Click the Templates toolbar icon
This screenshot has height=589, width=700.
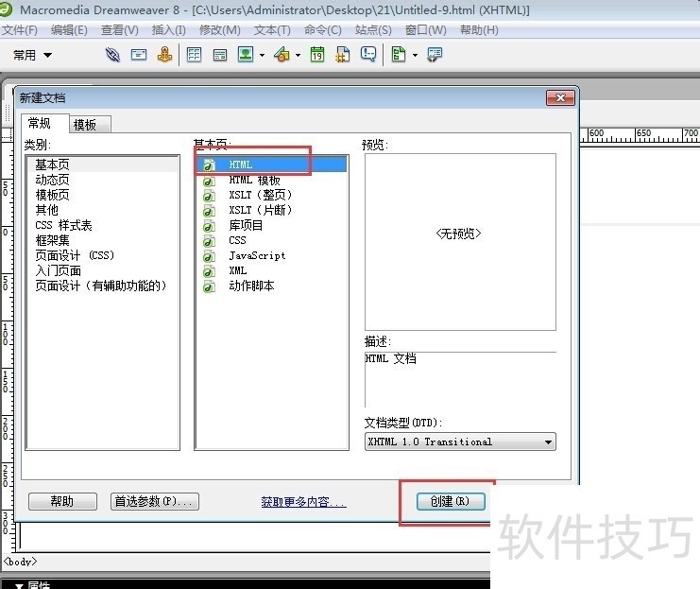point(399,55)
